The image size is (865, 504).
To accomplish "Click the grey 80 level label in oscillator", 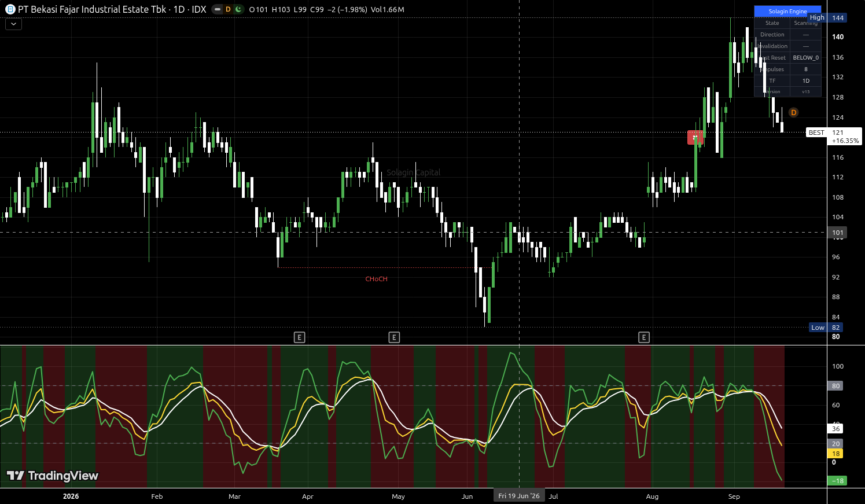I will click(x=836, y=386).
